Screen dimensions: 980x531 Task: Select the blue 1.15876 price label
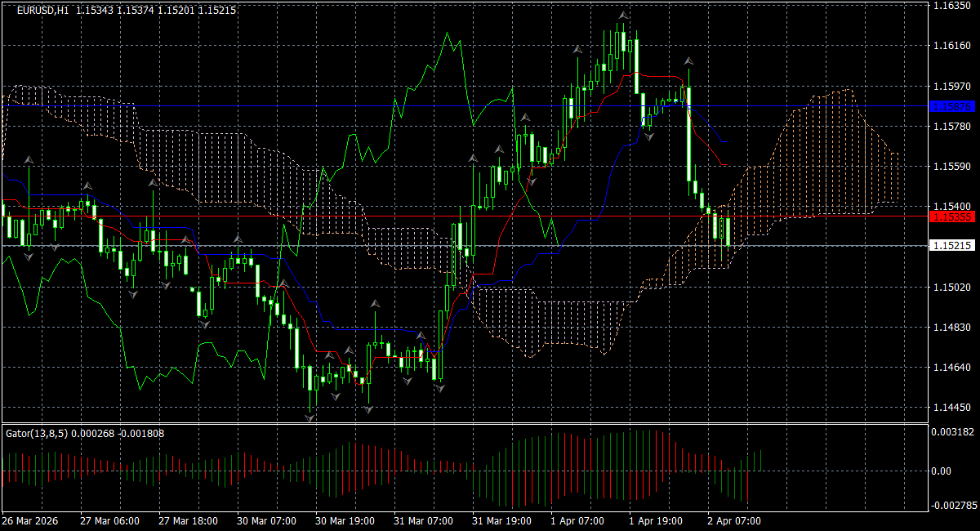[952, 106]
